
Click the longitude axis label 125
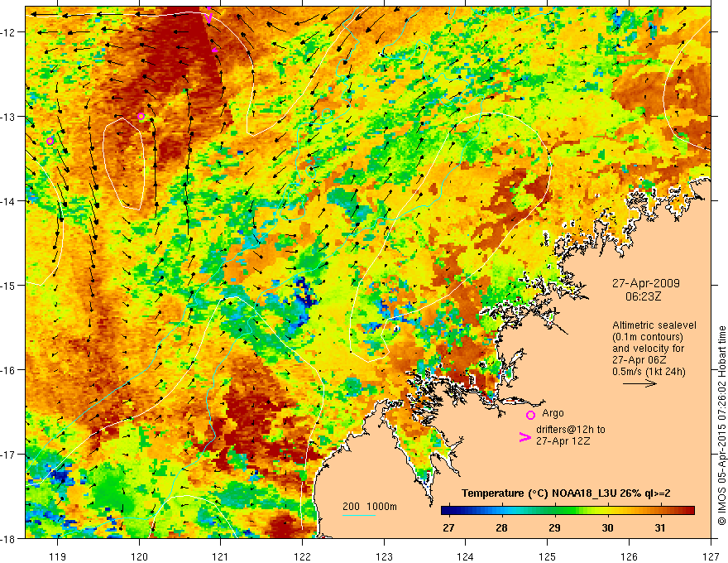pyautogui.click(x=548, y=556)
